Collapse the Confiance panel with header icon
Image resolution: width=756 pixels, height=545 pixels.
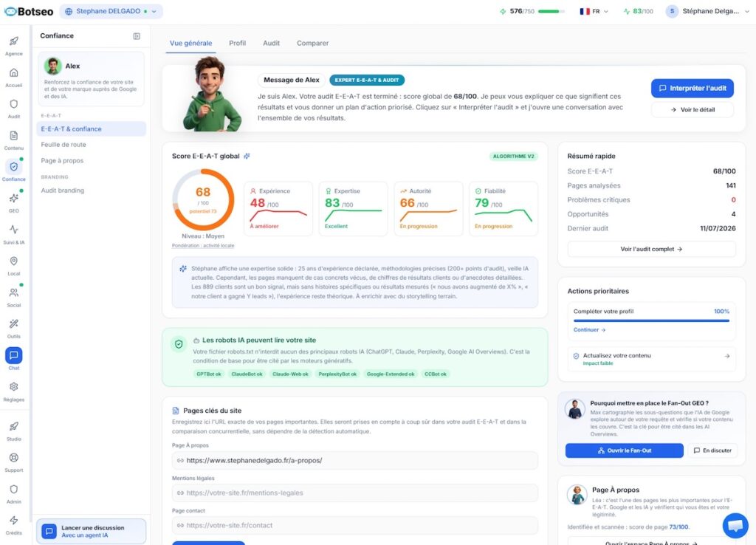pos(137,36)
